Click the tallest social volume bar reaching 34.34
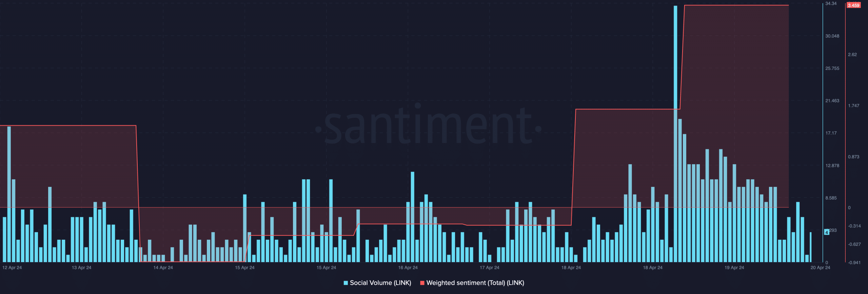This screenshot has width=868, height=294. point(675,134)
